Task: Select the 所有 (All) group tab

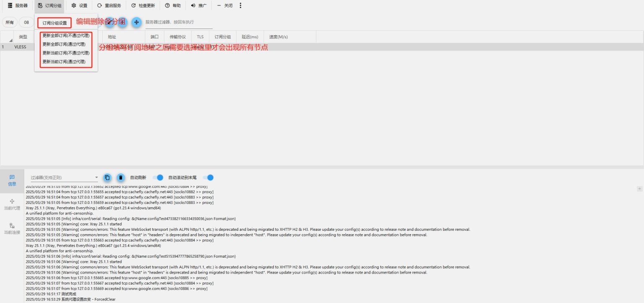Action: tap(9, 22)
